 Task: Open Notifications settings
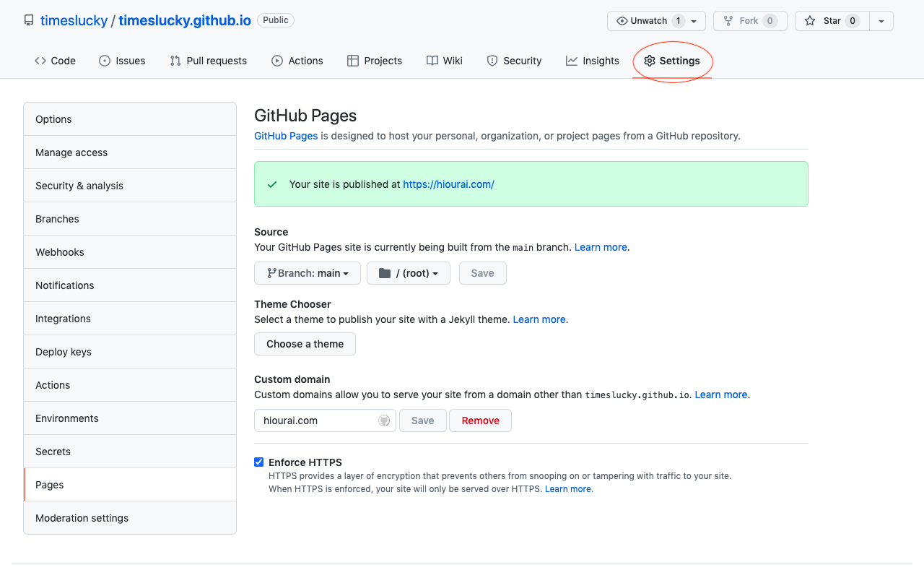pyautogui.click(x=130, y=285)
